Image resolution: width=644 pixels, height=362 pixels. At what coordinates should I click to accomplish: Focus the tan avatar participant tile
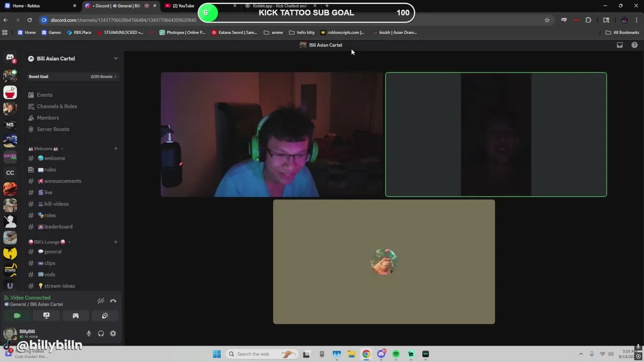tap(384, 261)
